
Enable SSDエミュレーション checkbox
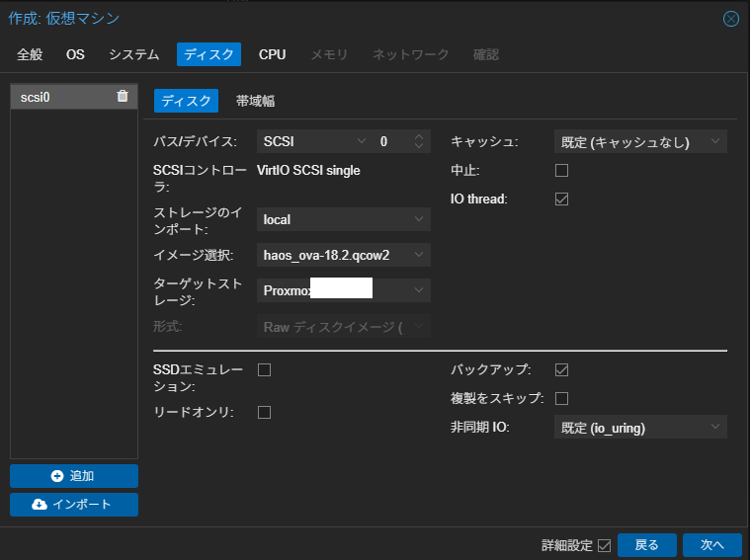pyautogui.click(x=264, y=369)
